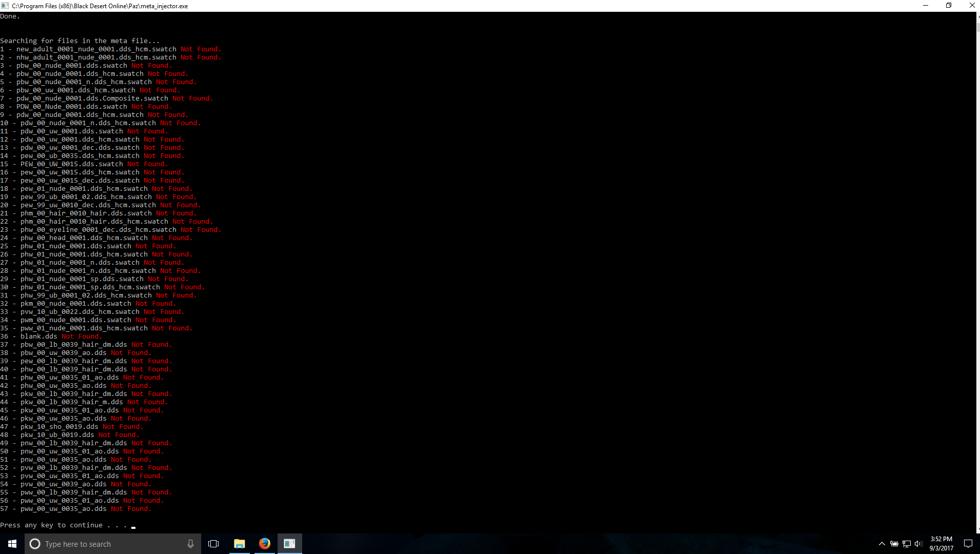This screenshot has width=980, height=554.
Task: Click the console's vertical scrollbar track
Action: coord(977,256)
